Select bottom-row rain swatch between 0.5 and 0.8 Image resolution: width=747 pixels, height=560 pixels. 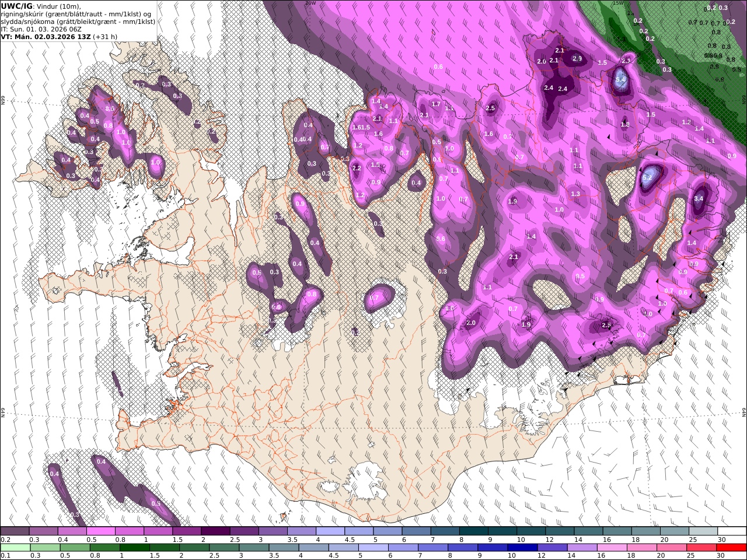(75, 547)
